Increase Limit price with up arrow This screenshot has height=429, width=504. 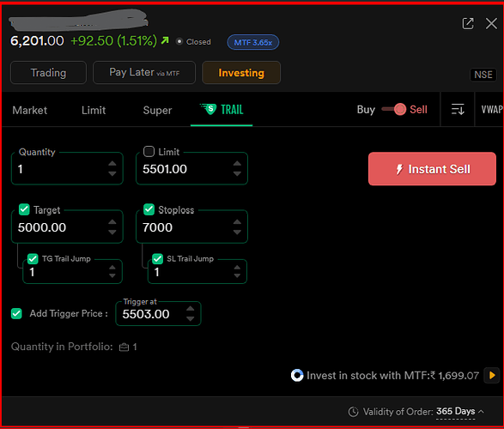click(x=237, y=163)
